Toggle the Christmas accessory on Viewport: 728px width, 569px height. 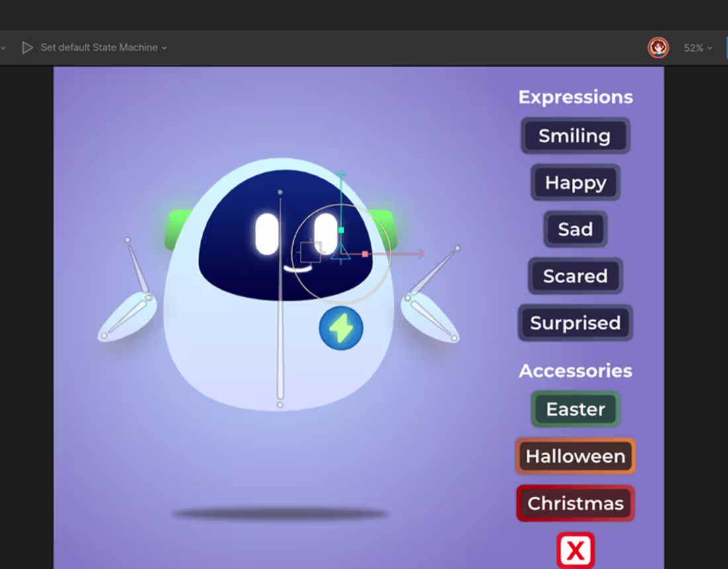pyautogui.click(x=575, y=503)
